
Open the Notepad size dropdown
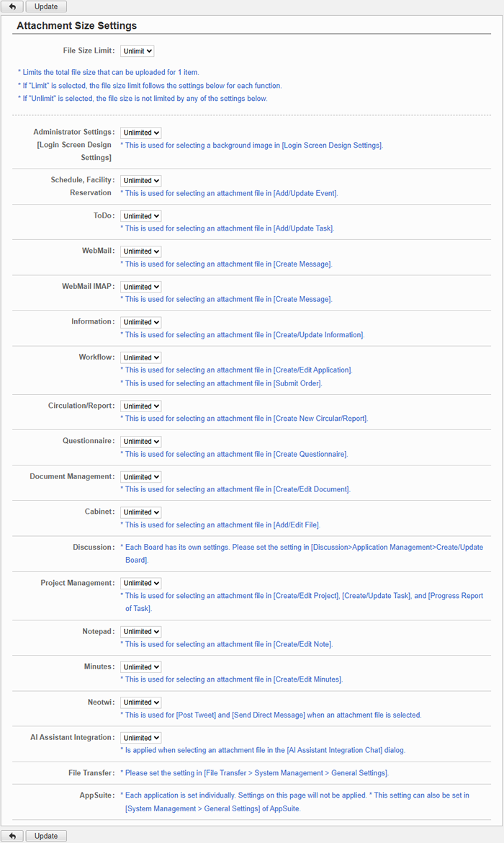pos(141,632)
